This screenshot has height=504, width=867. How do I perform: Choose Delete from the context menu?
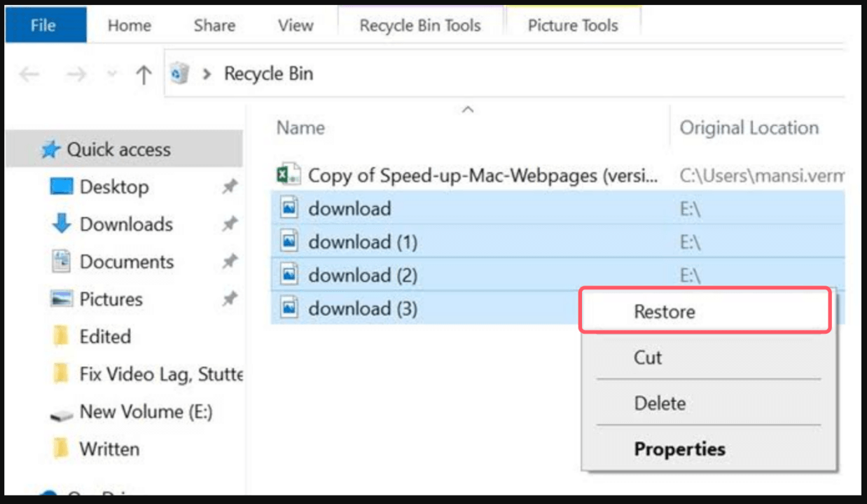click(659, 403)
